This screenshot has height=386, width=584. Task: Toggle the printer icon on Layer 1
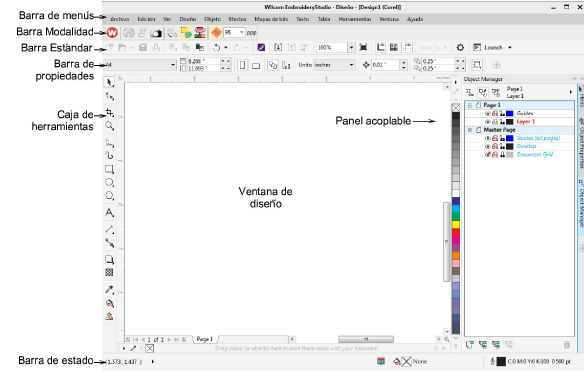click(x=495, y=122)
